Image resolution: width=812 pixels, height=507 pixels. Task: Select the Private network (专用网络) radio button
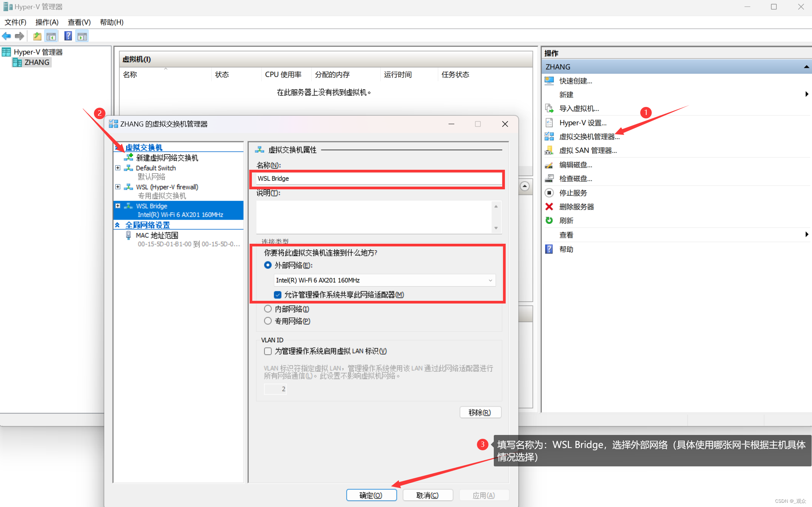268,321
